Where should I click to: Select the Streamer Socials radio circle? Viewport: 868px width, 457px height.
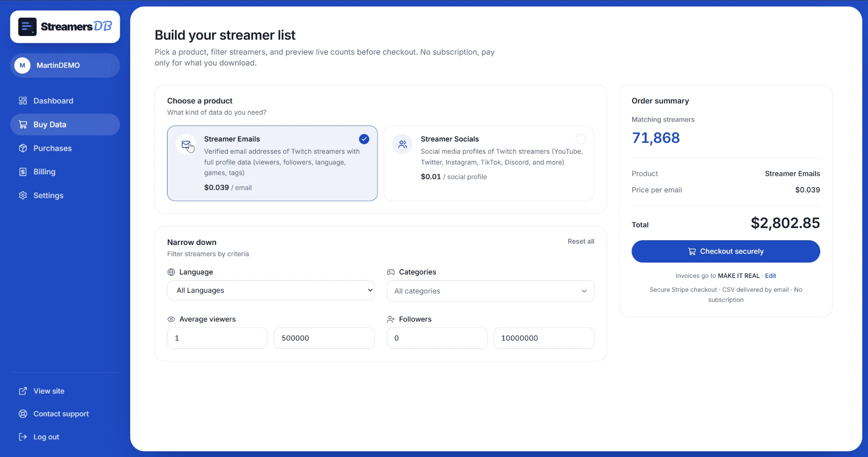(581, 139)
